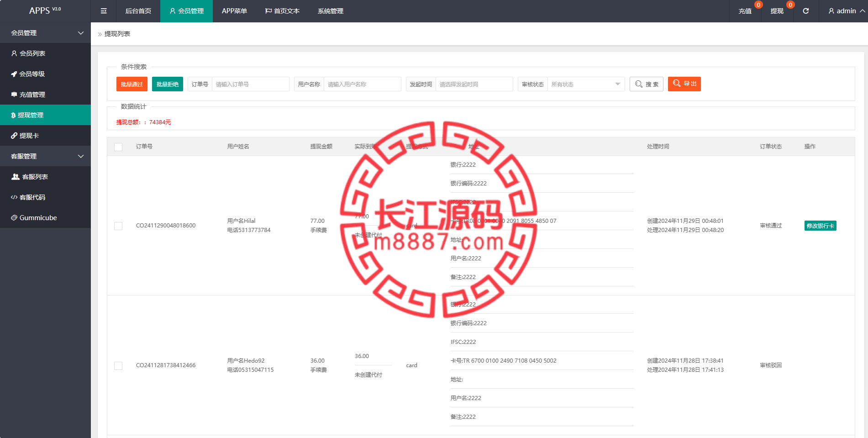Open the APP菜单 top menu
Image resolution: width=868 pixels, height=438 pixels.
[x=234, y=11]
